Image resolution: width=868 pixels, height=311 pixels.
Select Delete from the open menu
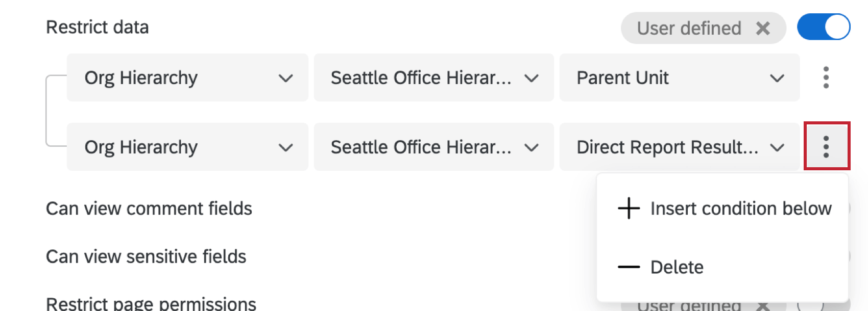coord(677,267)
